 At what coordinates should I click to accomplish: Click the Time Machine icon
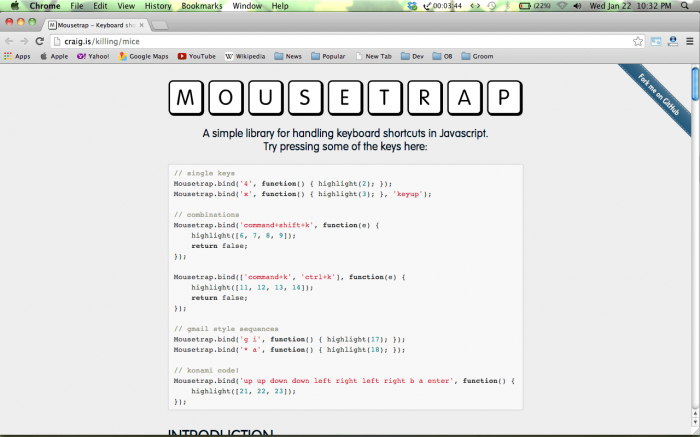click(492, 6)
